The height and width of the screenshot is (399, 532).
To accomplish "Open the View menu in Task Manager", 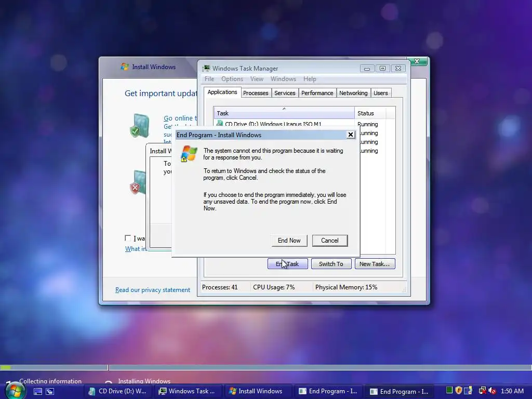I will tap(257, 79).
